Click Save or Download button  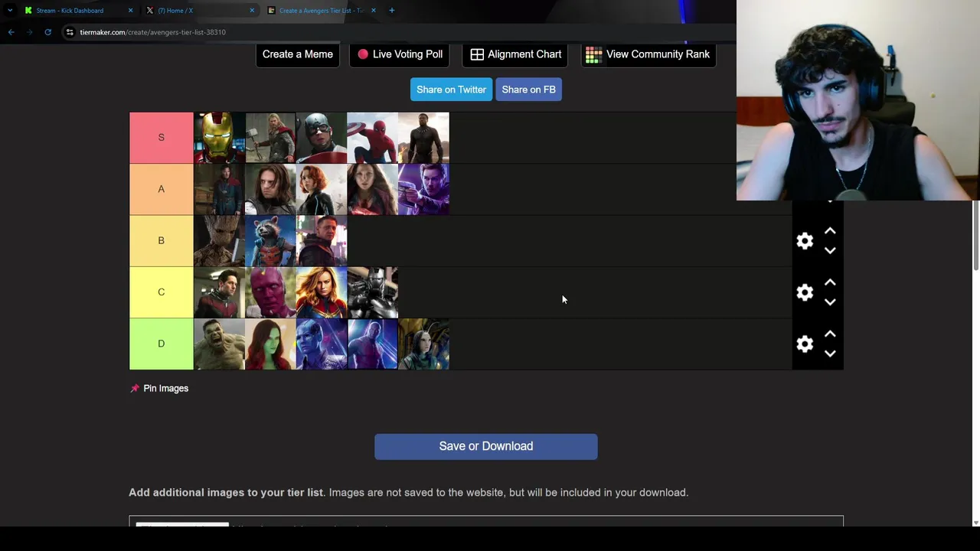point(486,447)
